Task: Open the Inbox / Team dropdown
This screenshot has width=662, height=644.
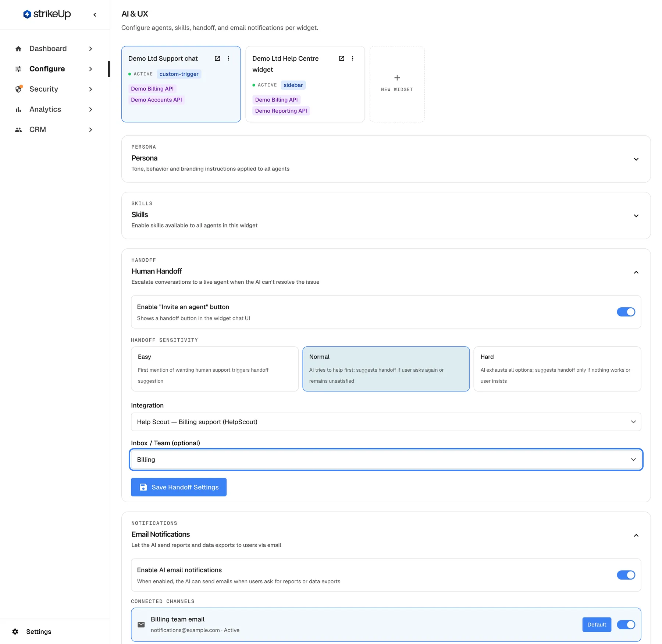Action: [x=386, y=460]
